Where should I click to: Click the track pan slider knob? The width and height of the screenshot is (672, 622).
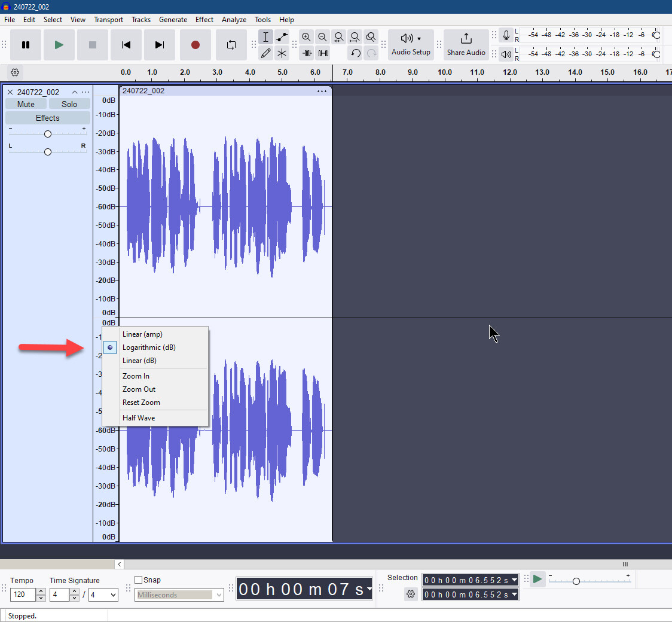(x=48, y=152)
